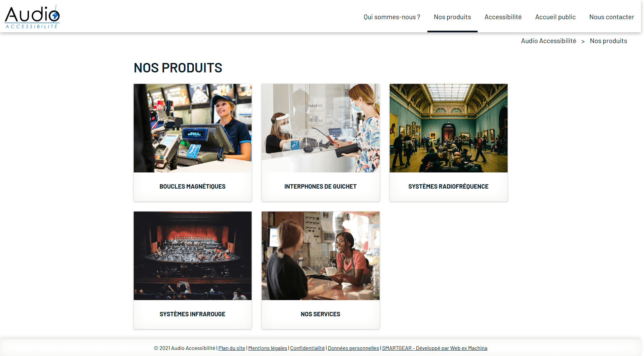Screen dimensions: 644x356
Task: Go to the Accessibilité menu item
Action: point(503,17)
